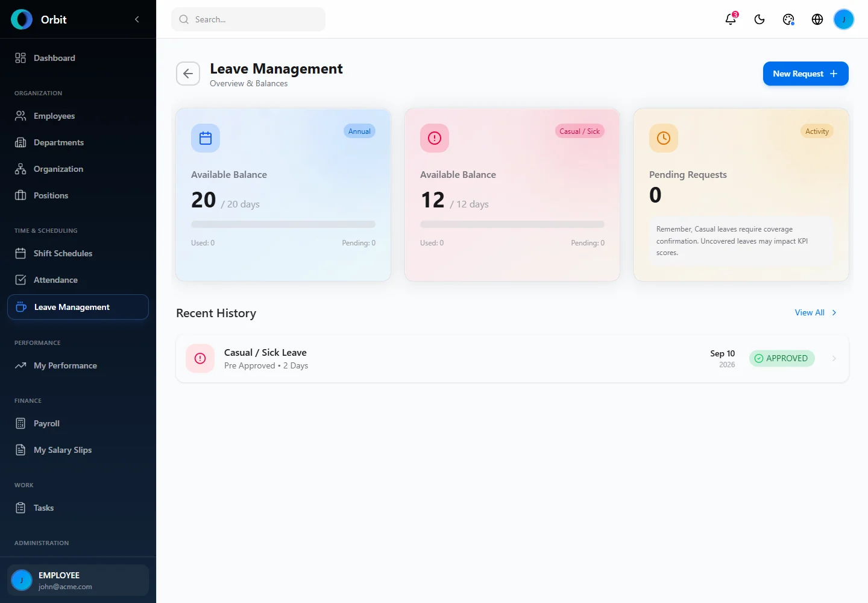Open Payroll in the sidebar
Screen dimensions: 868x603
(78, 423)
